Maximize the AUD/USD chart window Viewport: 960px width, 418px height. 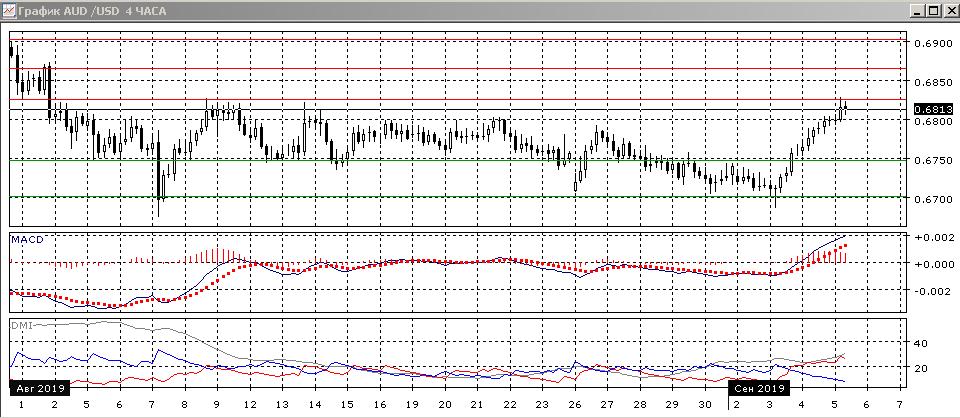(x=933, y=11)
